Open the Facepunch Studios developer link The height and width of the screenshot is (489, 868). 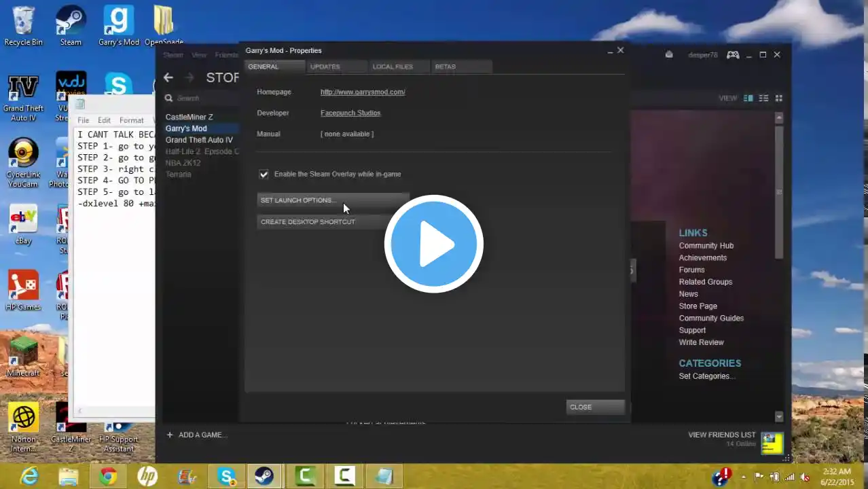coord(350,113)
